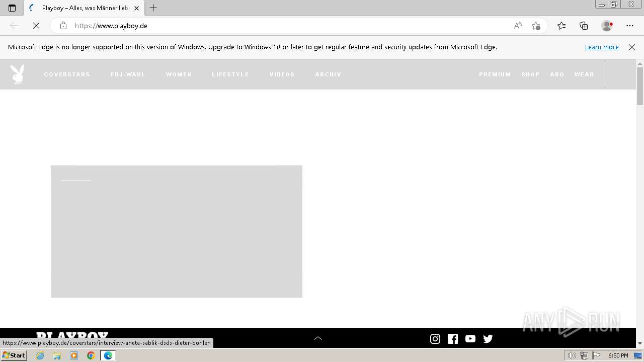Open the LIFESTYLE menu
Screen dimensions: 644x362
(x=230, y=74)
